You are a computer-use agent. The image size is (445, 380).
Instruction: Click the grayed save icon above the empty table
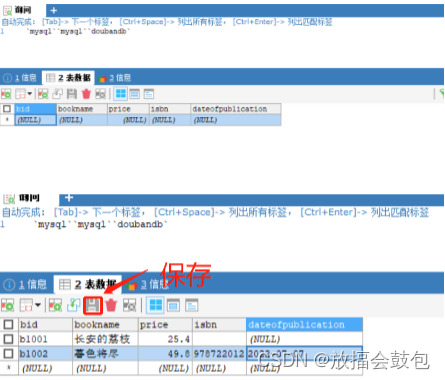click(x=72, y=94)
